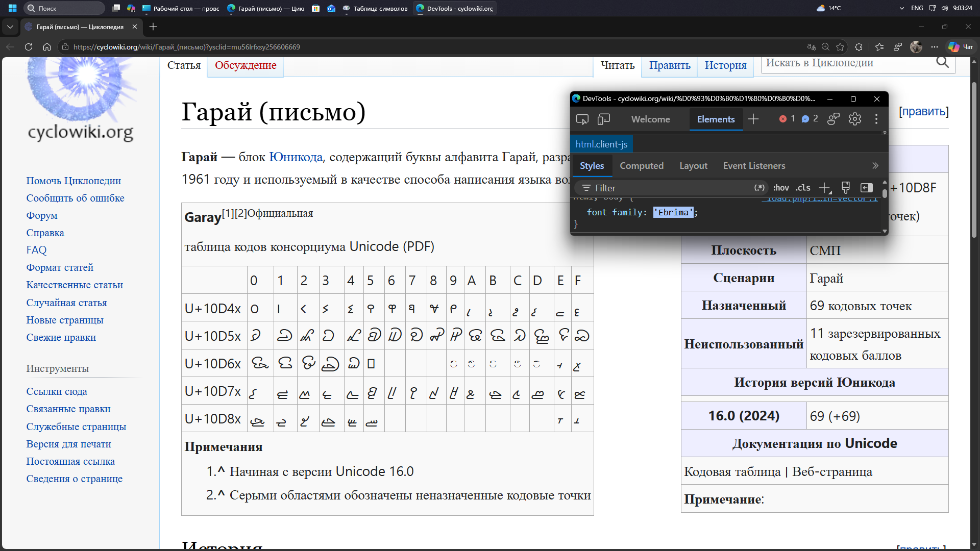
Task: Toggle device emulation in DevTools
Action: (604, 119)
